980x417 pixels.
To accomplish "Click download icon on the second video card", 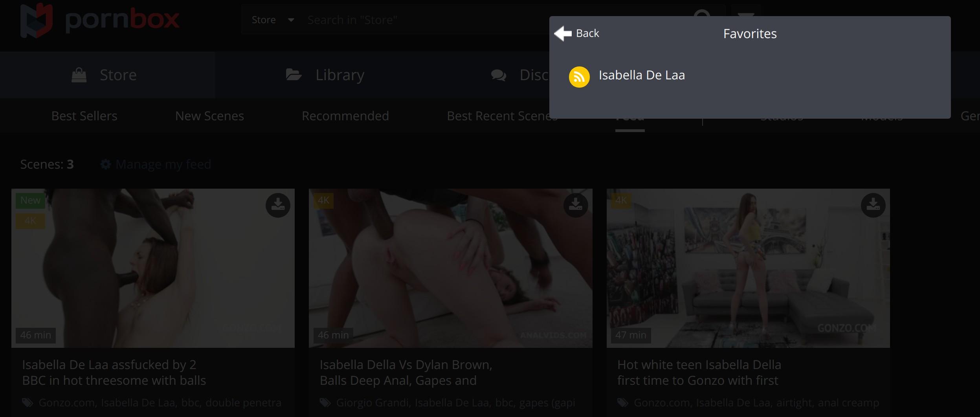I will pyautogui.click(x=575, y=205).
